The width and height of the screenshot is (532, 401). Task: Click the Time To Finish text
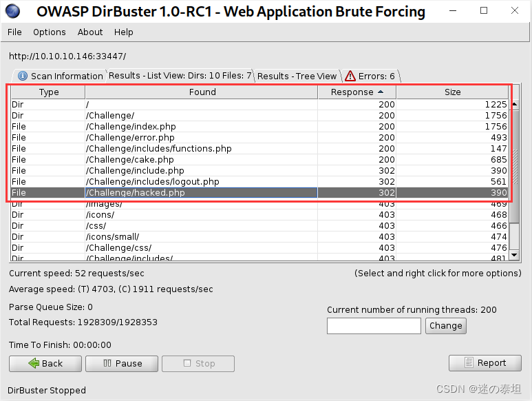coord(60,345)
